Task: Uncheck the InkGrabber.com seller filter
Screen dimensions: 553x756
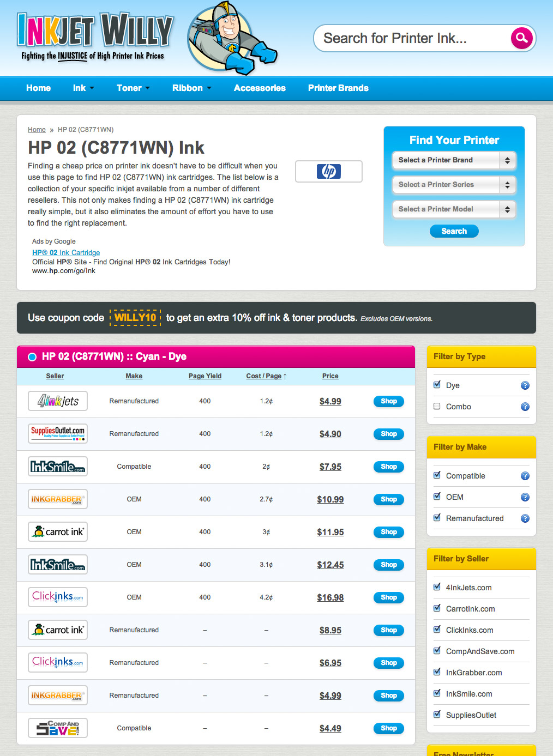Action: tap(437, 672)
